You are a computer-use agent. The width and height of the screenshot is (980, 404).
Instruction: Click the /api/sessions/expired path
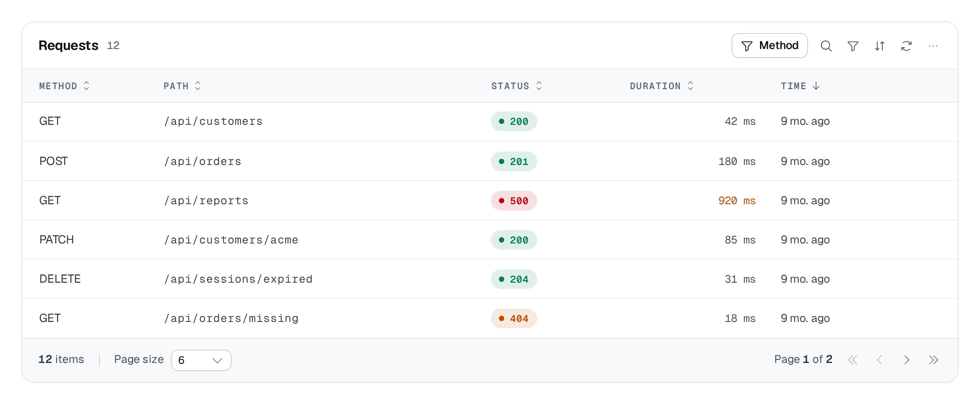pyautogui.click(x=238, y=279)
